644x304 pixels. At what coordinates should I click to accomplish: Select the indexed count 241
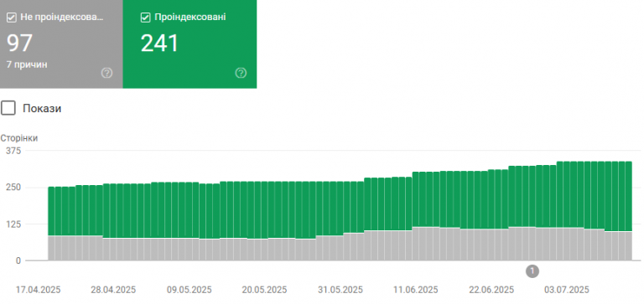tap(160, 43)
